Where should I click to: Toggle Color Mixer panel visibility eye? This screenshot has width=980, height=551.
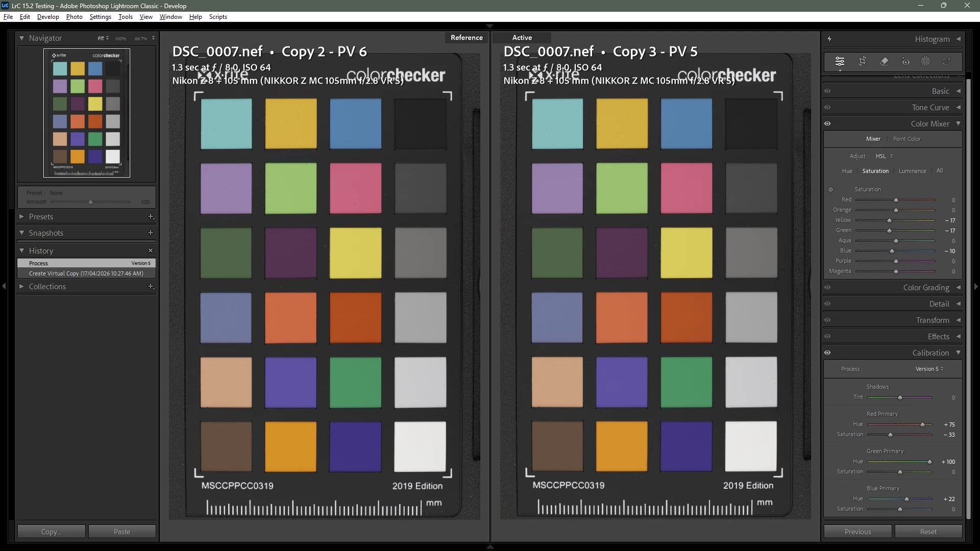[x=827, y=123]
